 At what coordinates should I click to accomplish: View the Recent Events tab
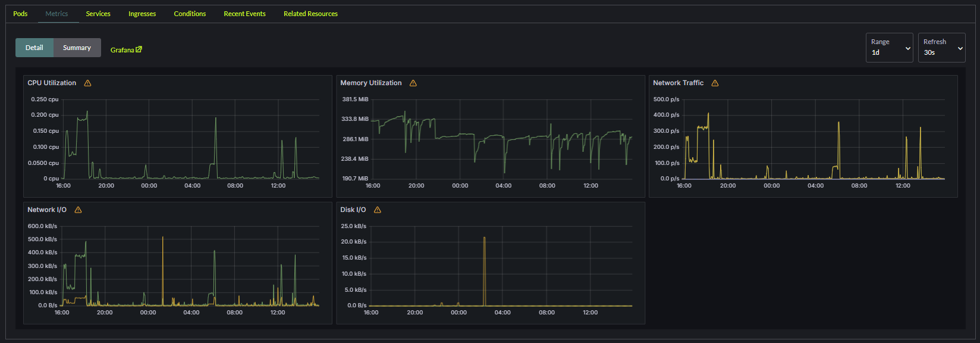tap(244, 14)
